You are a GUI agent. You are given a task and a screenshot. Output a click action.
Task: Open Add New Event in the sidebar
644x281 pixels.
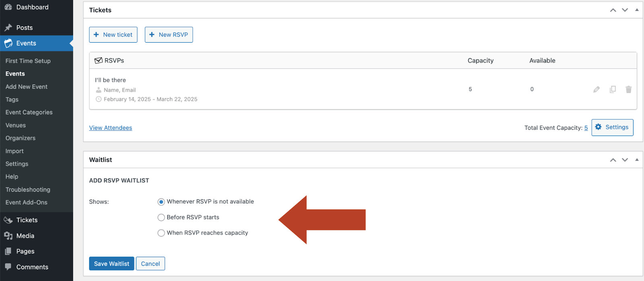coord(27,87)
